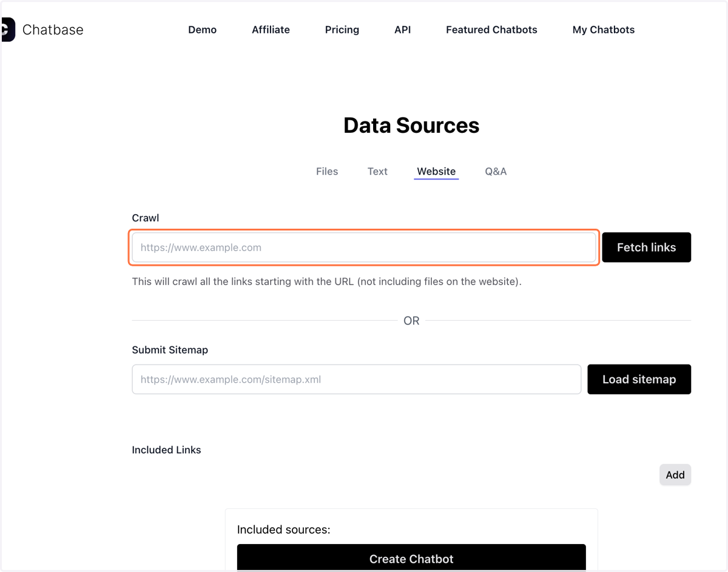Click the Submit Sitemap label
Screen dimensions: 728x572
tap(170, 350)
